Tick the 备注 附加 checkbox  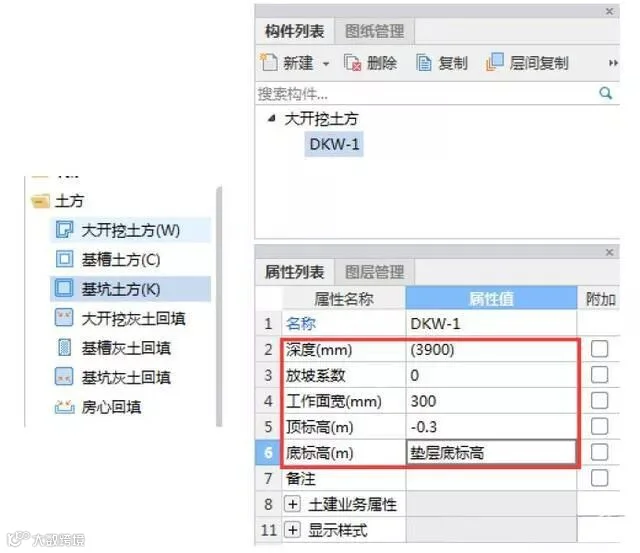(599, 478)
